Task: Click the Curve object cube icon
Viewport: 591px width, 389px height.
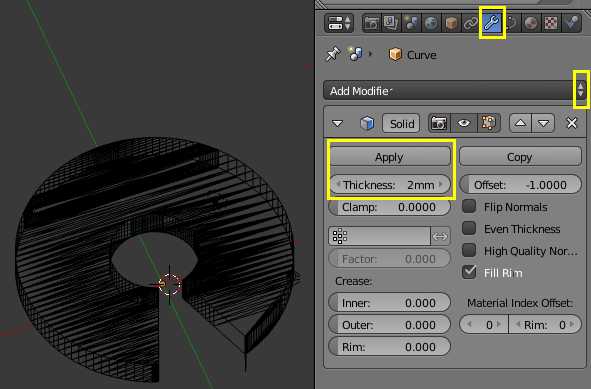Action: pos(395,55)
